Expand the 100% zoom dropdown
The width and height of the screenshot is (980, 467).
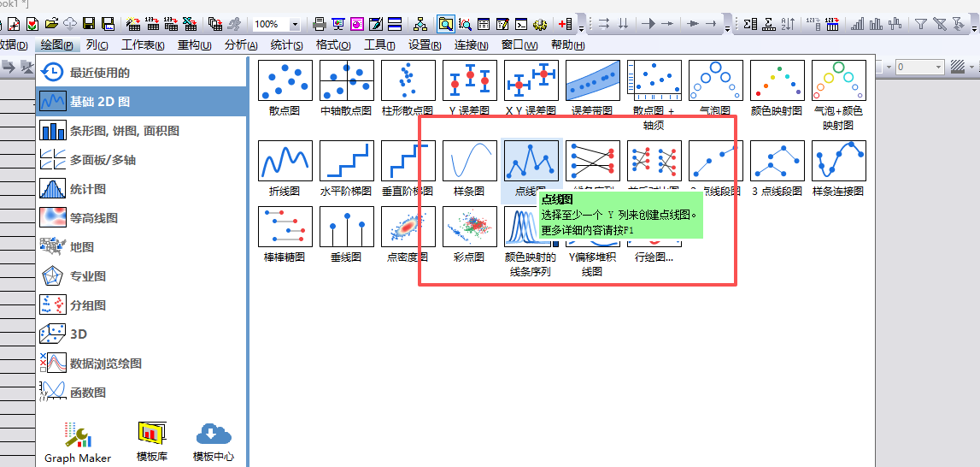(x=295, y=24)
